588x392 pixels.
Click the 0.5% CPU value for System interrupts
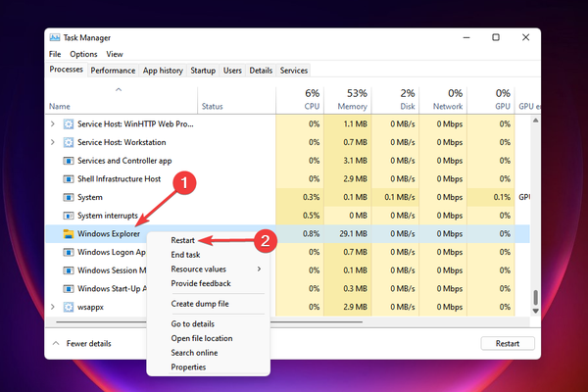tap(311, 216)
